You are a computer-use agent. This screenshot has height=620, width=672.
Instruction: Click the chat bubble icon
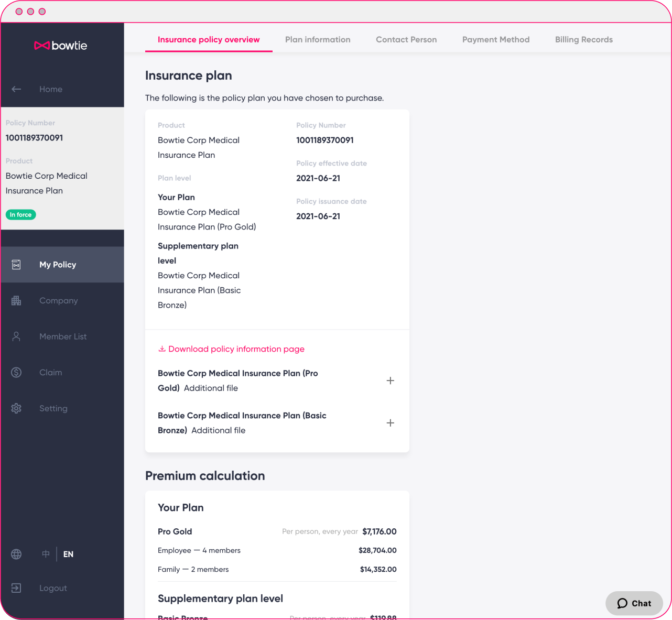click(x=622, y=603)
